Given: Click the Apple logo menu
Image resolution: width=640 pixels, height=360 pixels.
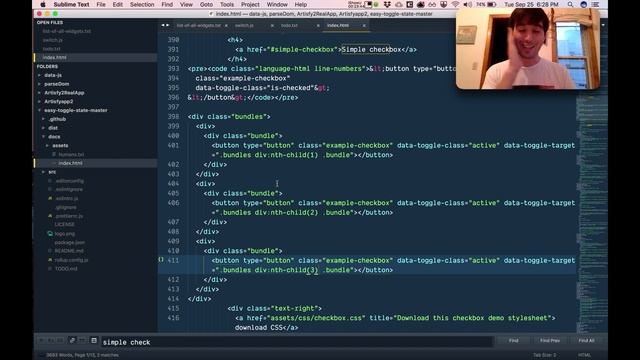Looking at the screenshot, I should (42, 4).
